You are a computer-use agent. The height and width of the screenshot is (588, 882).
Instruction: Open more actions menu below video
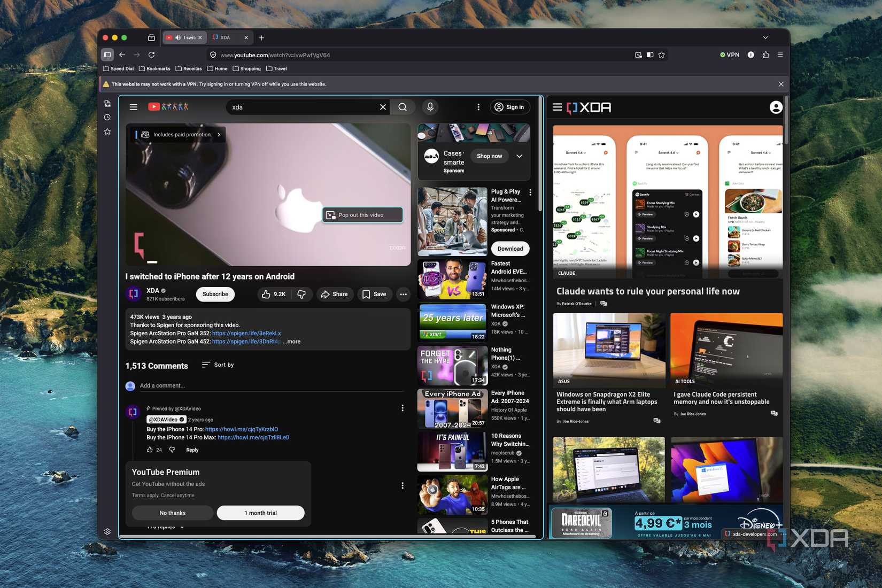tap(404, 294)
